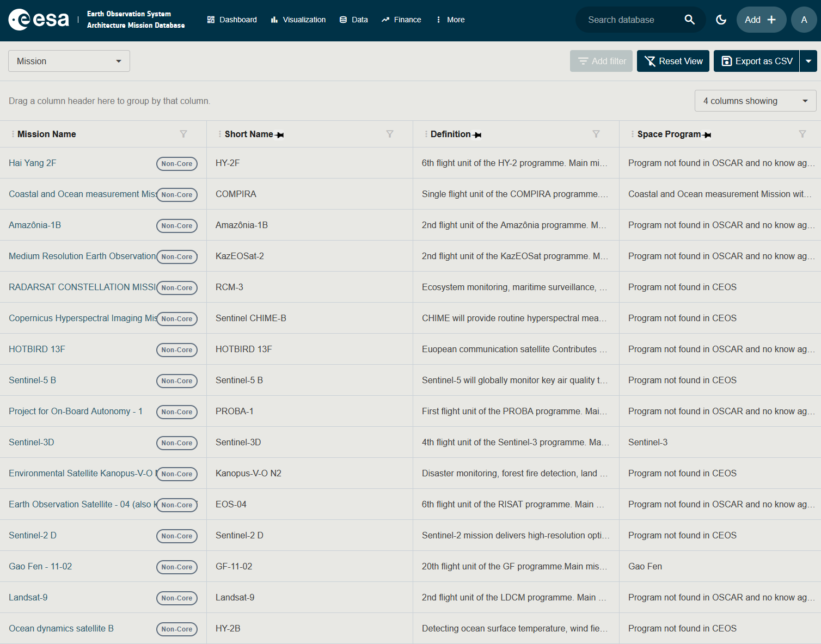The width and height of the screenshot is (821, 644).
Task: Click Definition column drag handle
Action: tap(426, 134)
